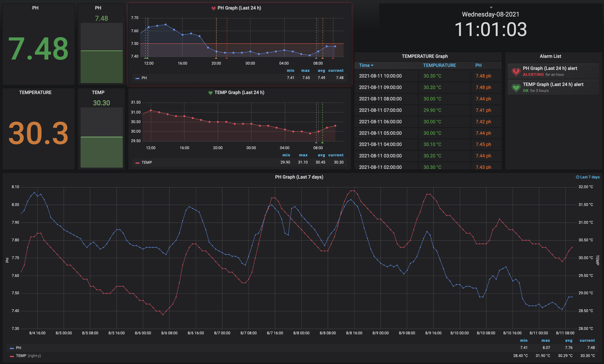Sort table by Time column dropdown arrow
604x364 pixels.
[x=372, y=65]
